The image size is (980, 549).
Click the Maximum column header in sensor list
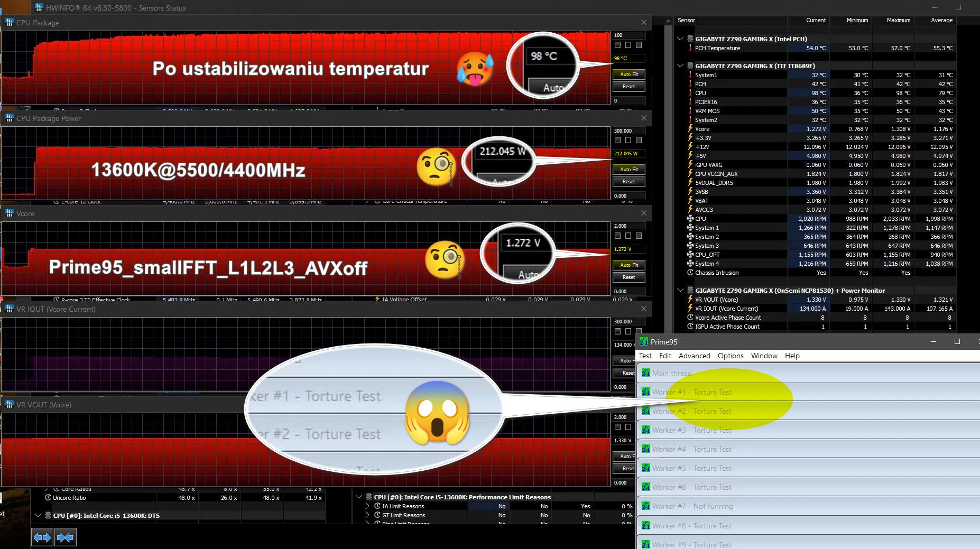pos(893,20)
